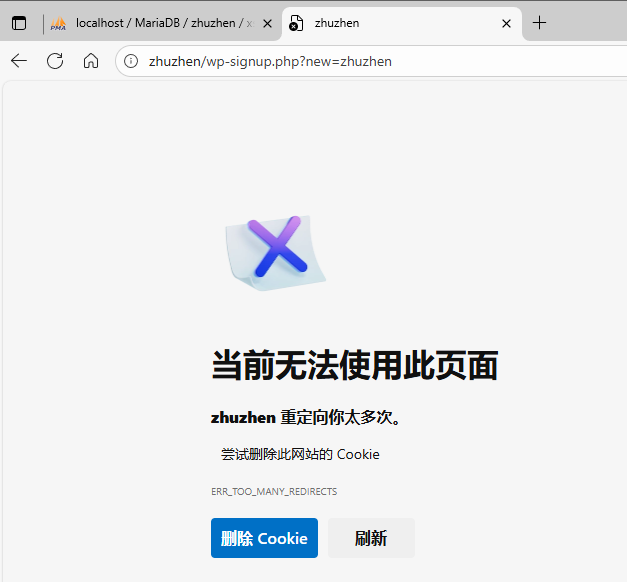Open the tab actions menu icon
The width and height of the screenshot is (627, 582).
(19, 23)
